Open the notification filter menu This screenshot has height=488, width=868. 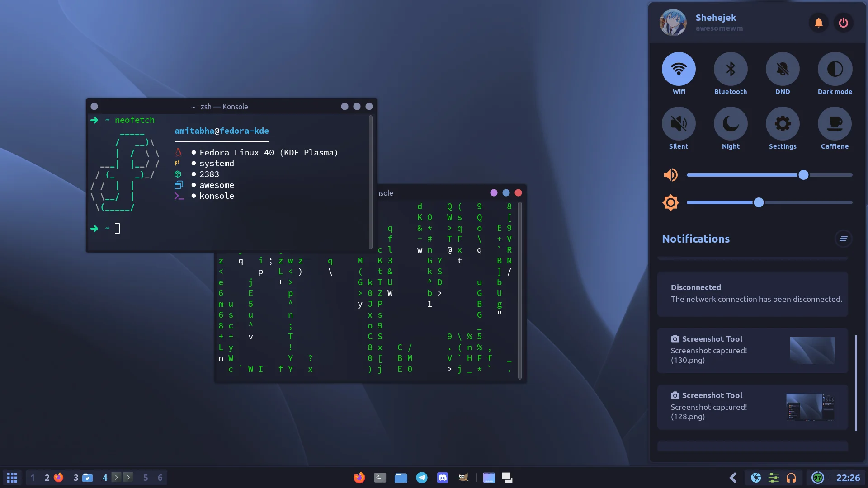click(x=844, y=239)
